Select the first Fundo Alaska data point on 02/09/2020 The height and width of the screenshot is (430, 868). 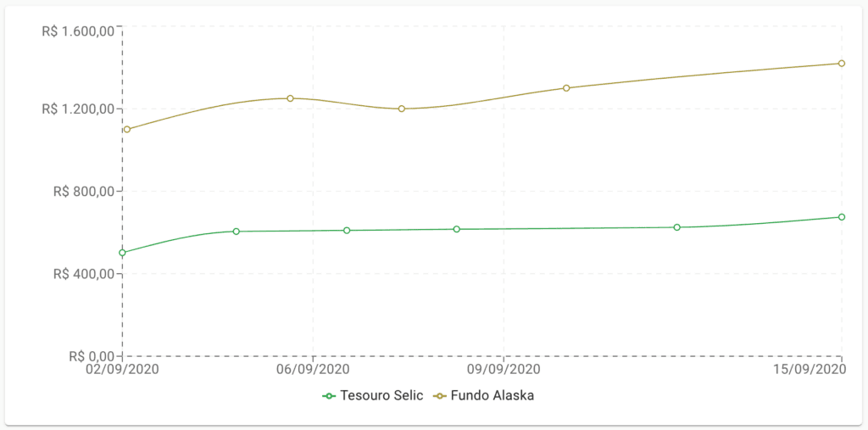click(127, 129)
